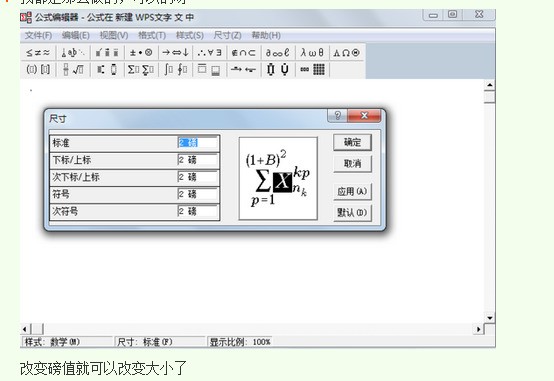The height and width of the screenshot is (381, 554).
Task: Open the 帮助(H) menu
Action: pos(266,35)
